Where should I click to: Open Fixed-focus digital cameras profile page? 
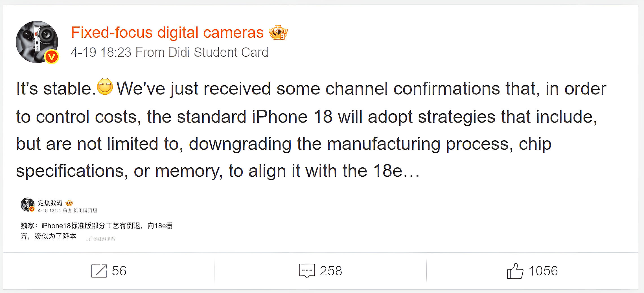(167, 32)
